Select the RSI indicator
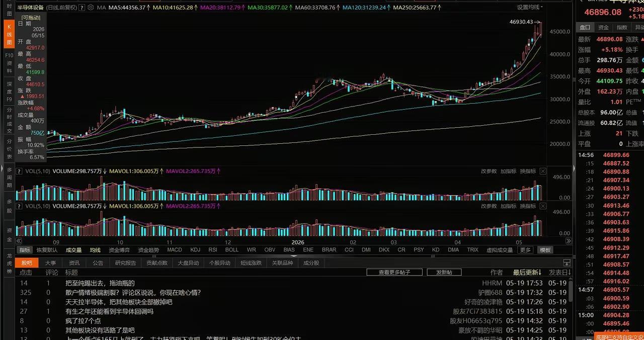The image size is (644, 340). [x=213, y=250]
